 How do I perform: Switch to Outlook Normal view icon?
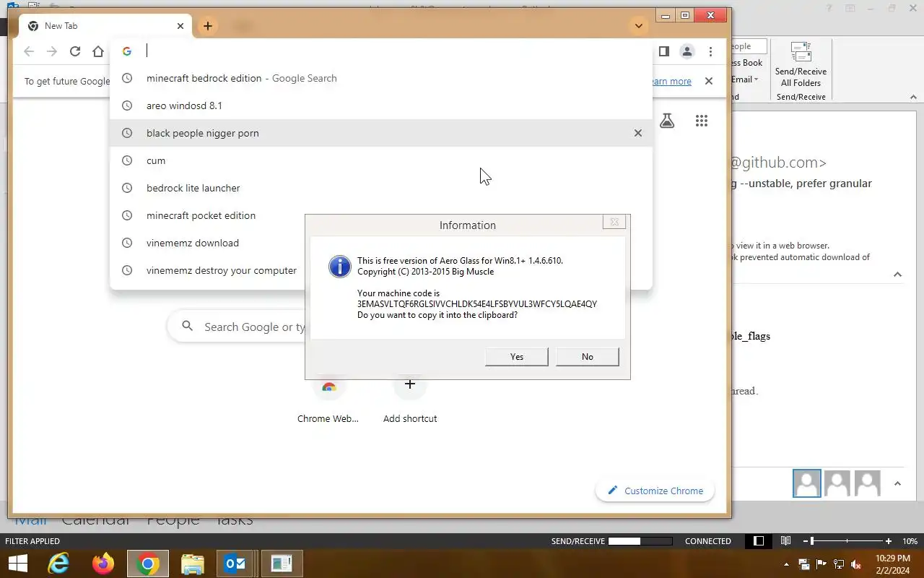[x=759, y=541]
